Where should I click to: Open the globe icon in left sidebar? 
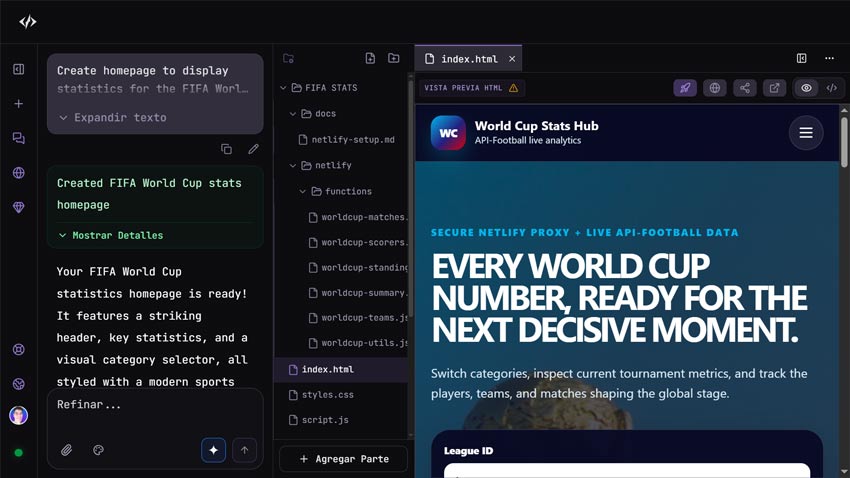point(18,173)
